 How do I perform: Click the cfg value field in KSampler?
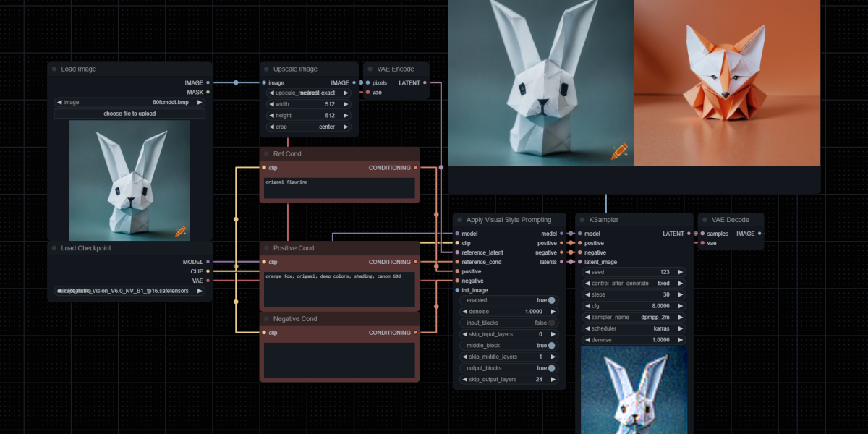[x=634, y=306]
